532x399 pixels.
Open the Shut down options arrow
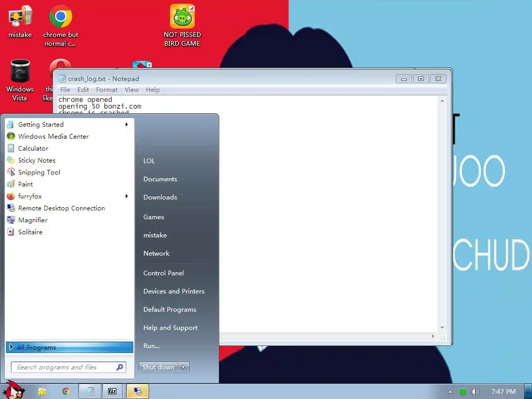coord(183,367)
